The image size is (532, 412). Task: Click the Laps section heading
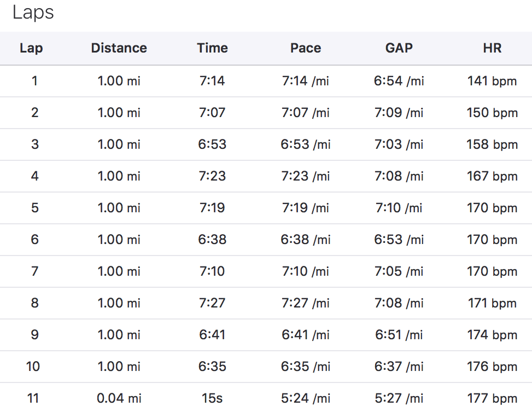coord(33,13)
